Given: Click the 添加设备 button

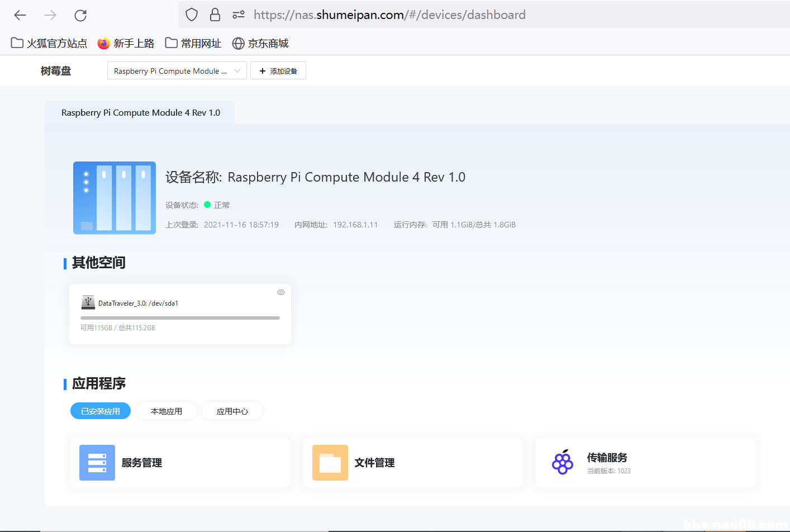Looking at the screenshot, I should [x=278, y=71].
